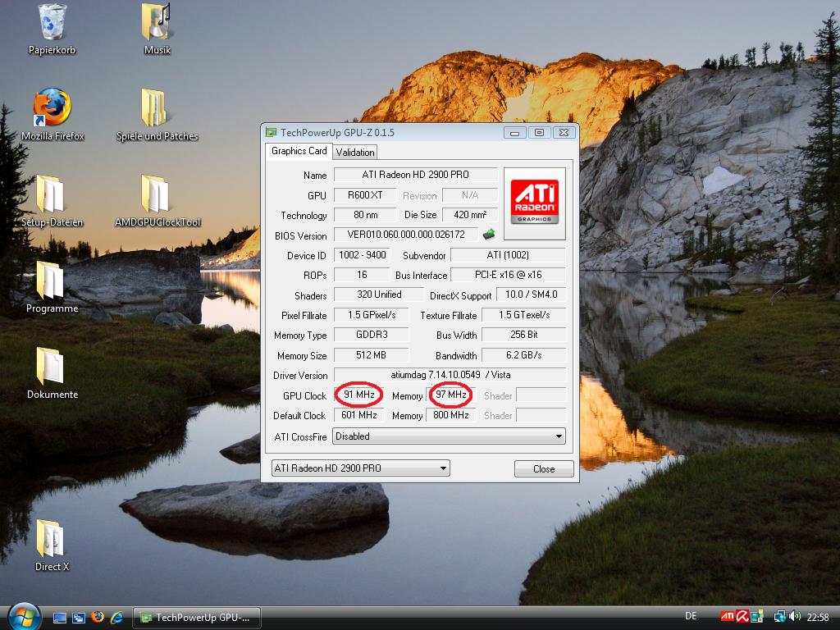840x630 pixels.
Task: Click the default Memory clock value 800 MHz
Action: (x=450, y=415)
